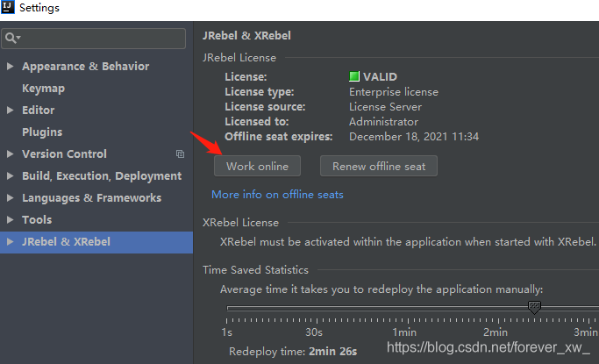Click the slider track near 30s
Image resolution: width=599 pixels, height=364 pixels.
click(314, 308)
